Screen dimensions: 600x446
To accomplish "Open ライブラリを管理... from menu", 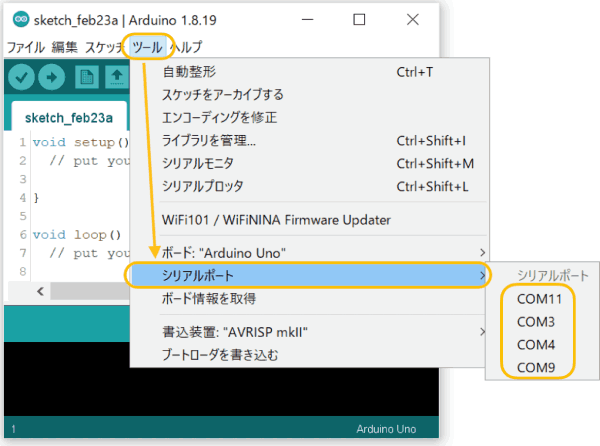I will click(x=309, y=141).
